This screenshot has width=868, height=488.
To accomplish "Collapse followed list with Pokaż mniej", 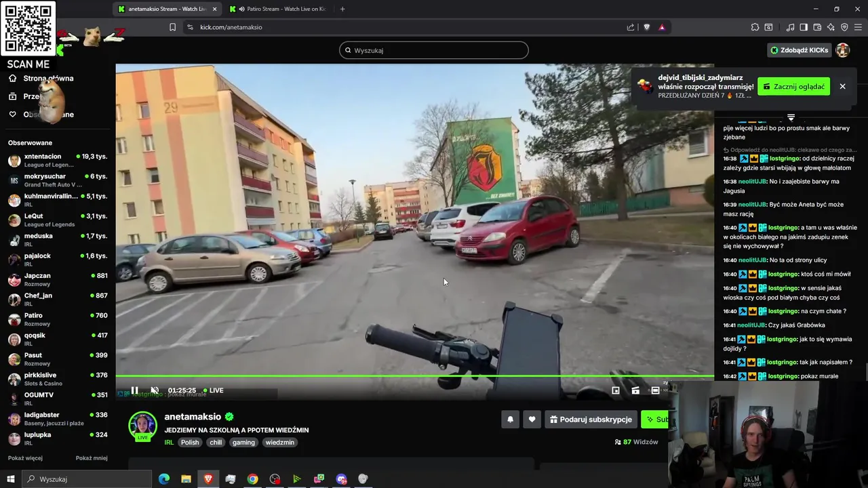I will click(92, 458).
